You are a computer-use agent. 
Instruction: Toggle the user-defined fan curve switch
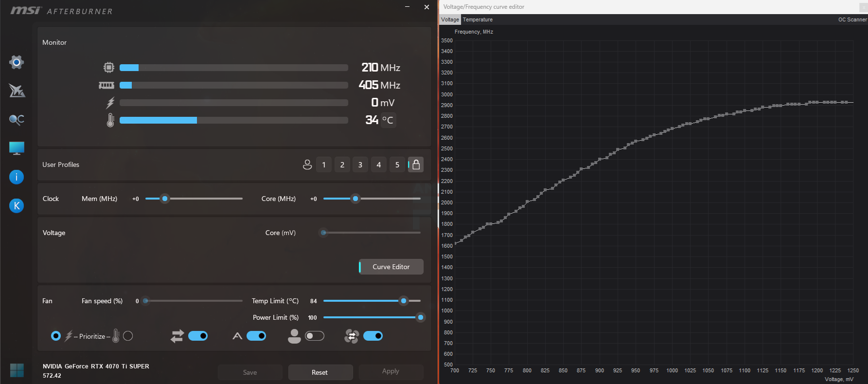pos(315,336)
